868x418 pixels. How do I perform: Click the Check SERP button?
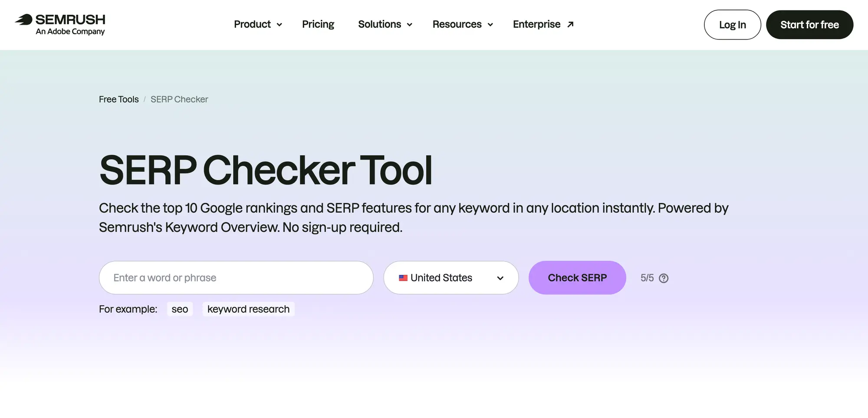[x=577, y=278]
